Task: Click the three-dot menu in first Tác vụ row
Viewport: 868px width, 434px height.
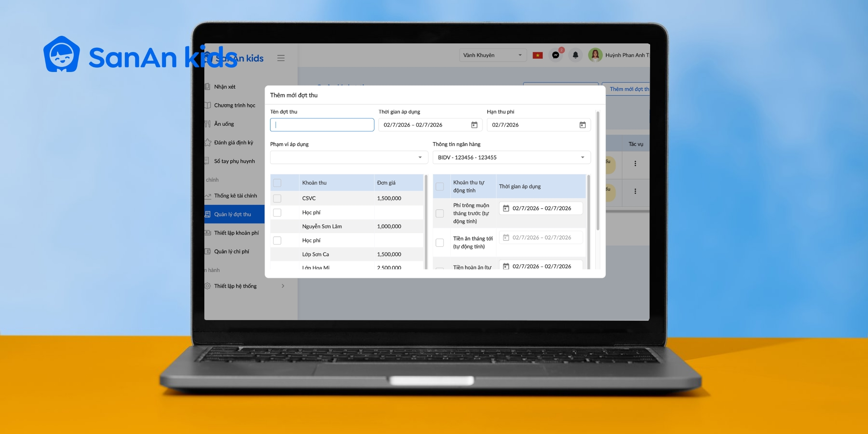Action: pos(635,163)
